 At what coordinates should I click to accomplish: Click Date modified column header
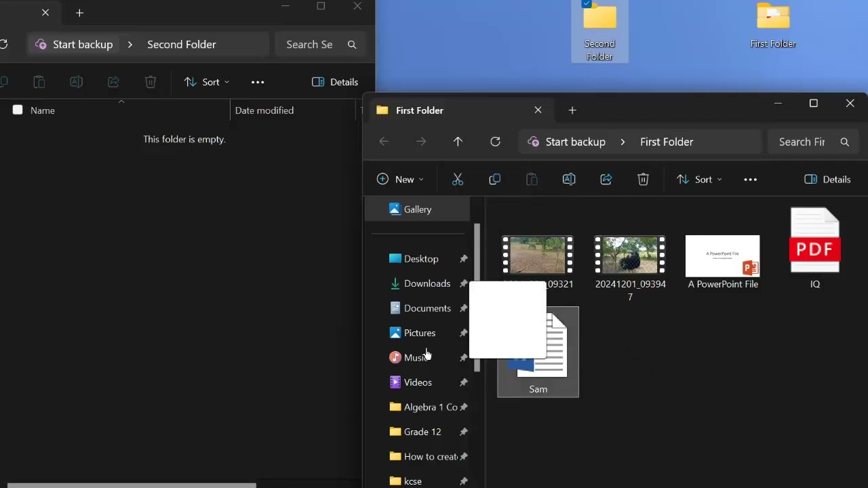click(x=264, y=110)
